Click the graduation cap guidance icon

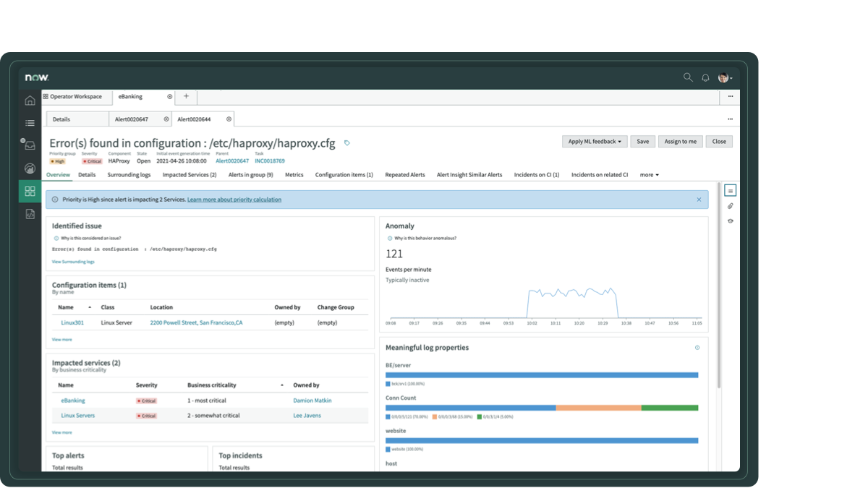pos(730,221)
